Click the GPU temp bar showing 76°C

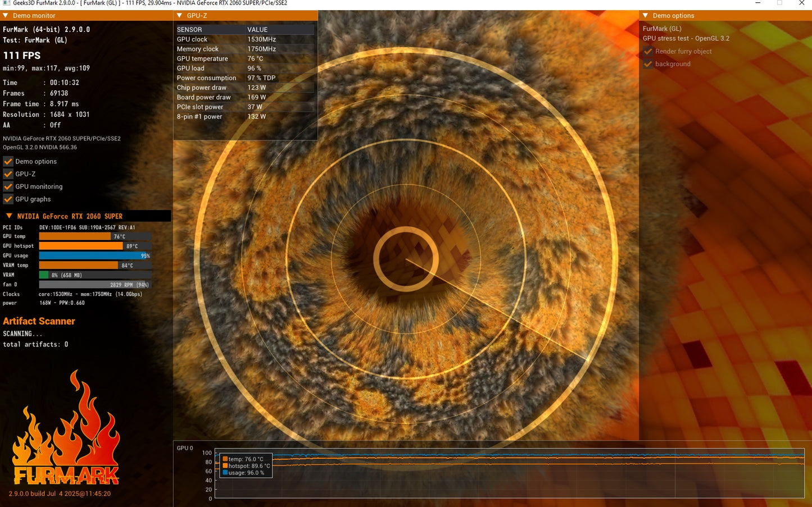click(95, 236)
